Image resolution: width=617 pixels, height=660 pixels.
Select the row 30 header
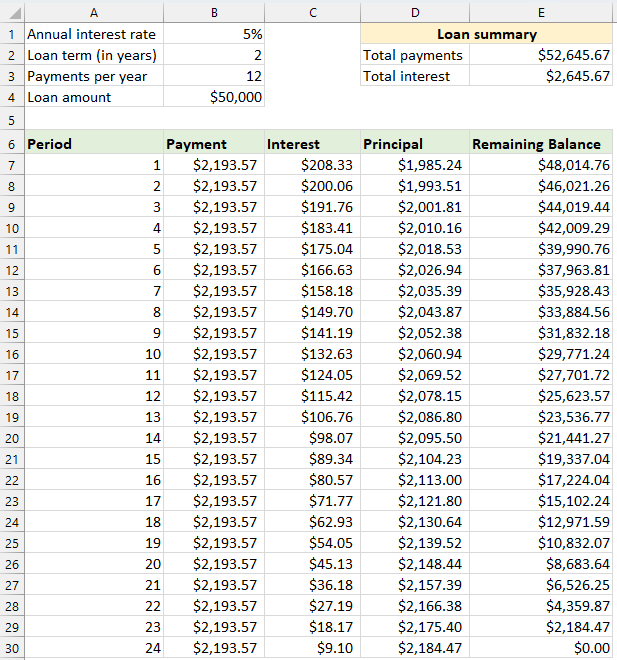11,648
